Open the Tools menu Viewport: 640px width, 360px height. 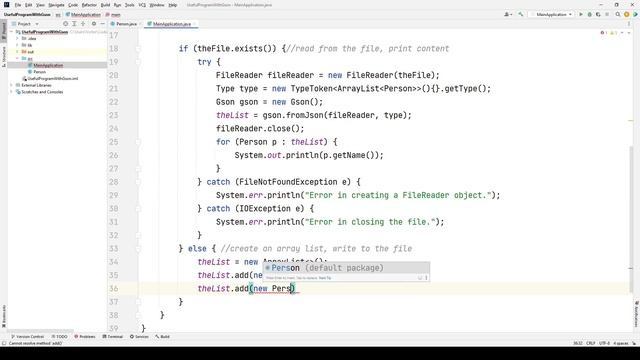click(129, 5)
